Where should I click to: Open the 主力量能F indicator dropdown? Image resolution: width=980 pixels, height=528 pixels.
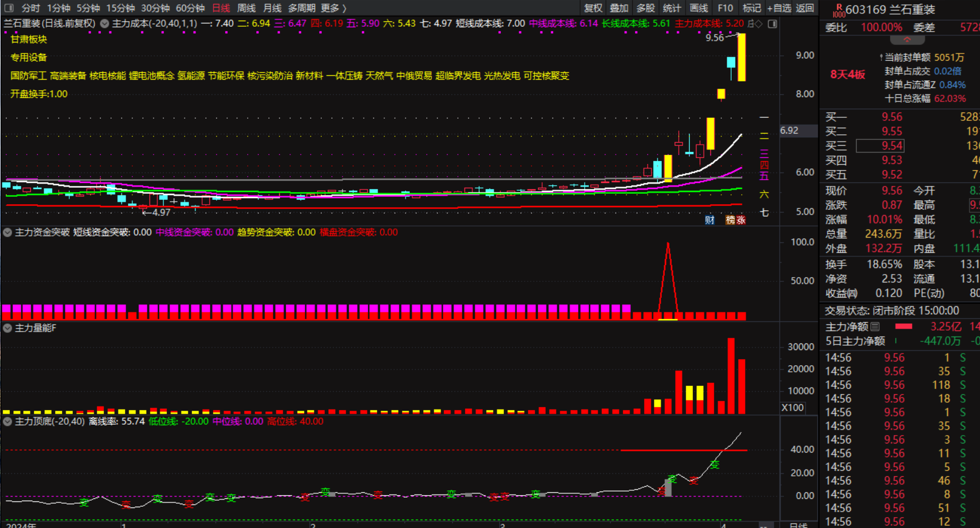click(x=7, y=328)
